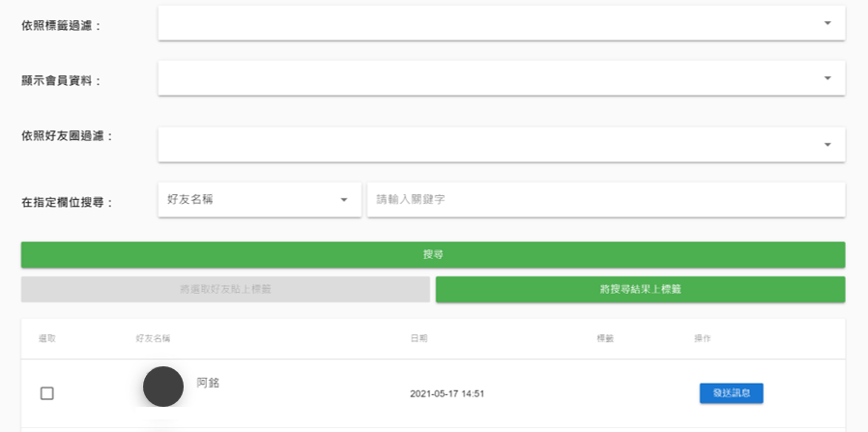Click the 好友名稱 column header in table
The image size is (868, 432).
click(x=154, y=338)
